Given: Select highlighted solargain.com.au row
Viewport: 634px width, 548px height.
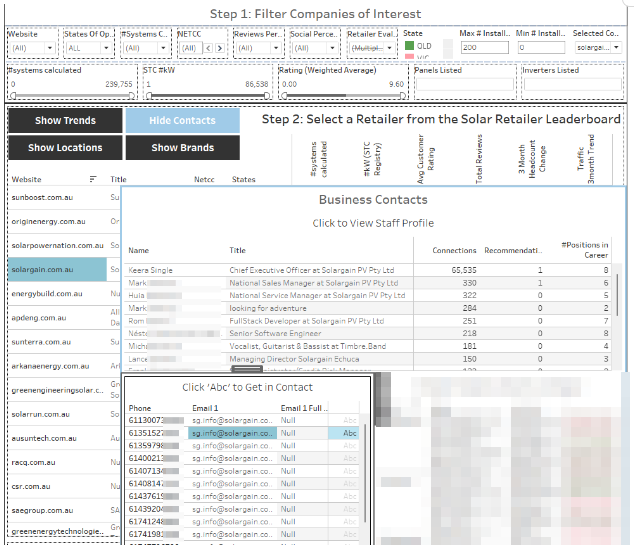Looking at the screenshot, I should 57,269.
